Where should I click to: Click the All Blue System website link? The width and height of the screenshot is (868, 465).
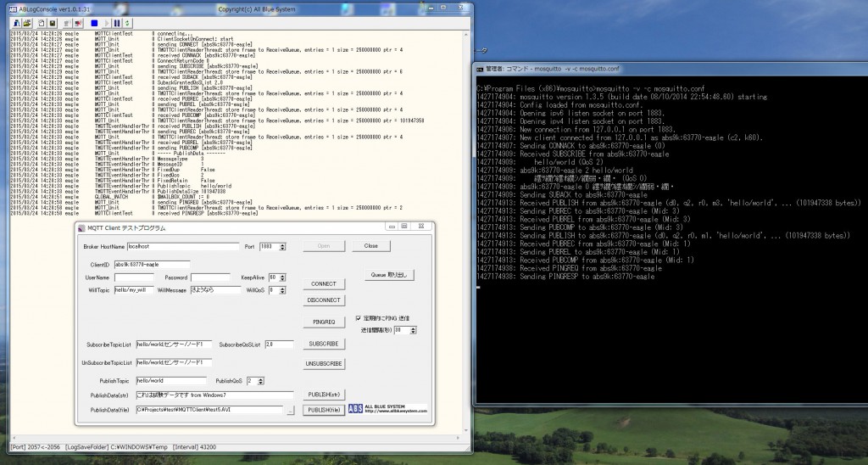pyautogui.click(x=397, y=412)
